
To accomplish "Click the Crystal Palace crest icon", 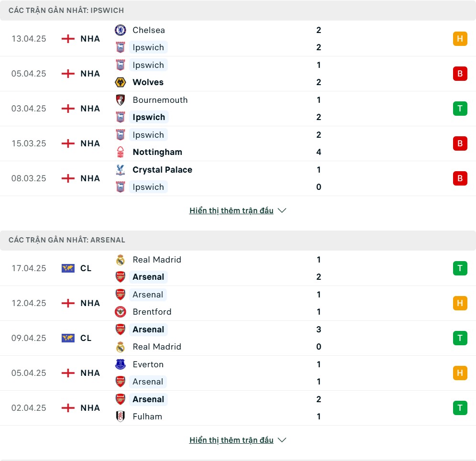I will pos(120,170).
